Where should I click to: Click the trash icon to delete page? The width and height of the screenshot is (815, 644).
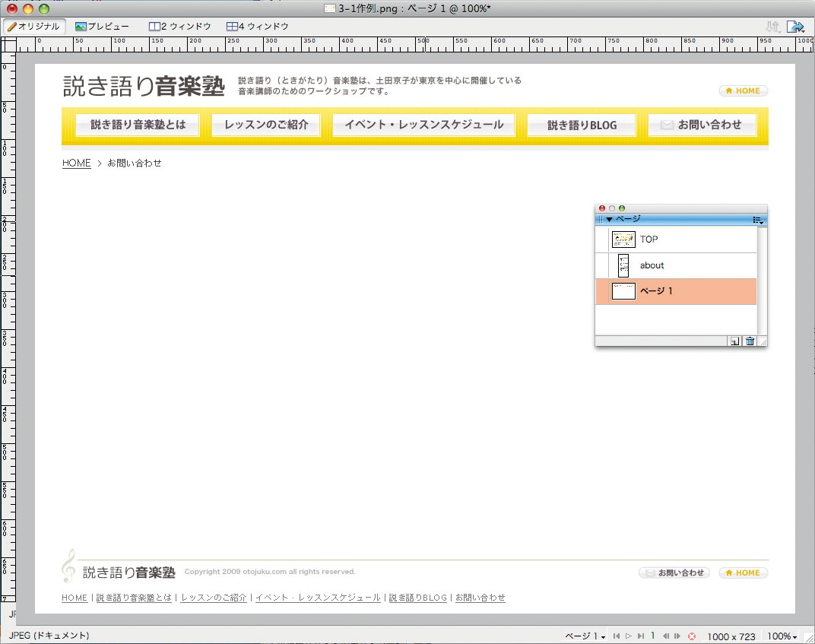750,341
